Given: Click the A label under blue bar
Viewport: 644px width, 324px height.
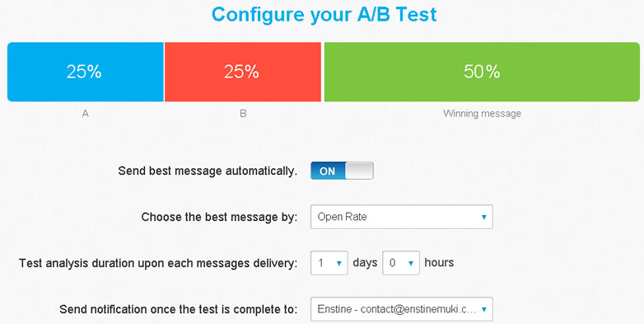Looking at the screenshot, I should [86, 114].
